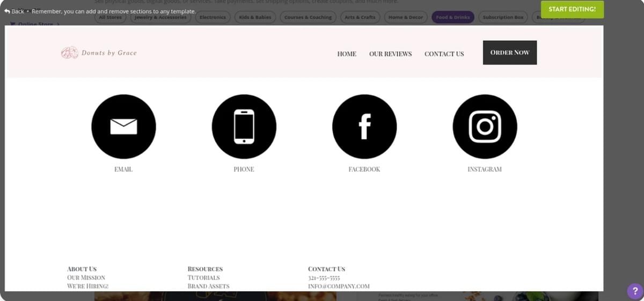Click the PHONE label text
644x301 pixels.
tap(244, 169)
